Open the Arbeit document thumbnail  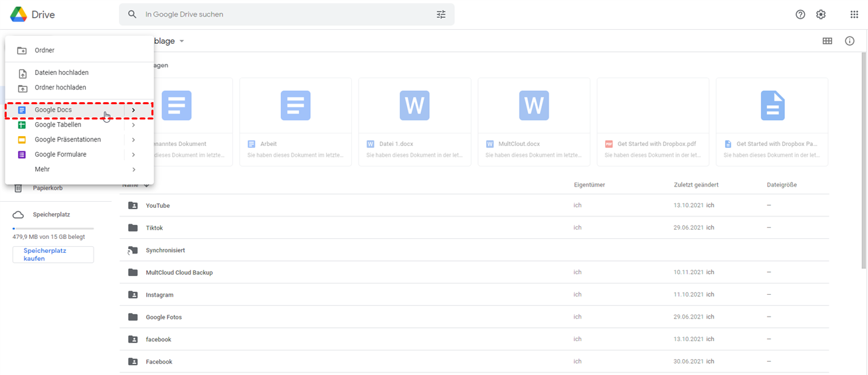click(296, 106)
